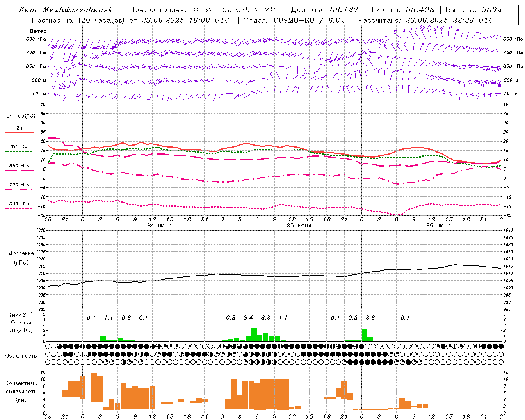Click the '(мм/1ч.)' precipitation unit label

(x=21, y=330)
